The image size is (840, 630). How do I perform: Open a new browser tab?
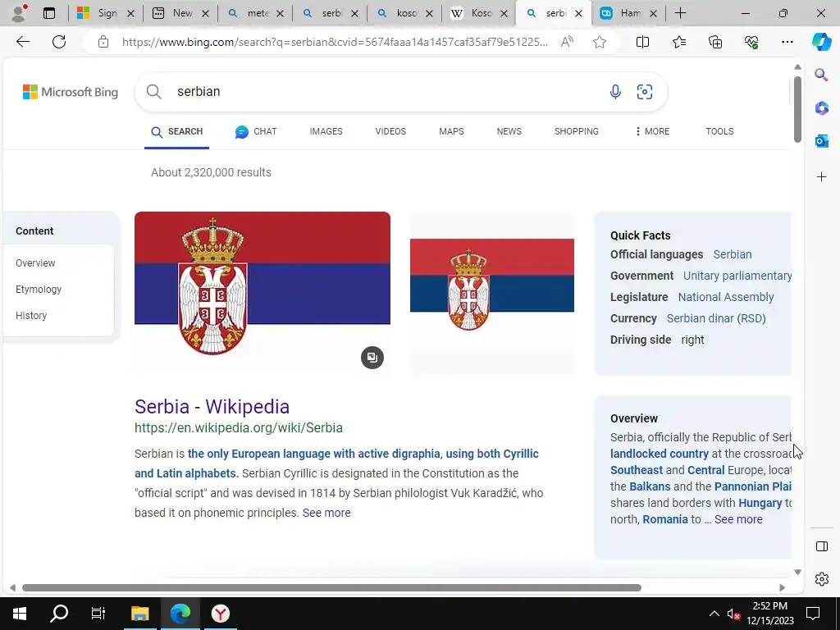[x=680, y=13]
